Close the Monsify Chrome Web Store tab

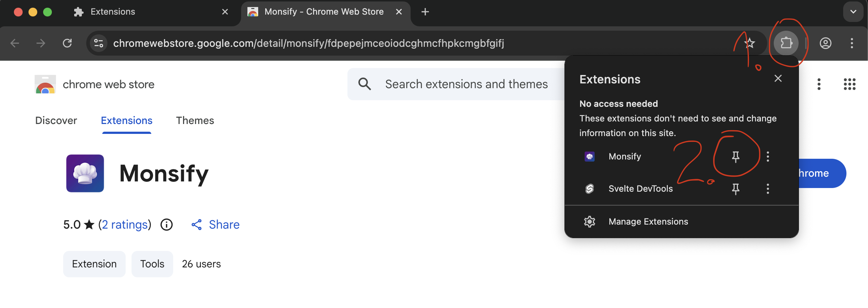(x=399, y=12)
